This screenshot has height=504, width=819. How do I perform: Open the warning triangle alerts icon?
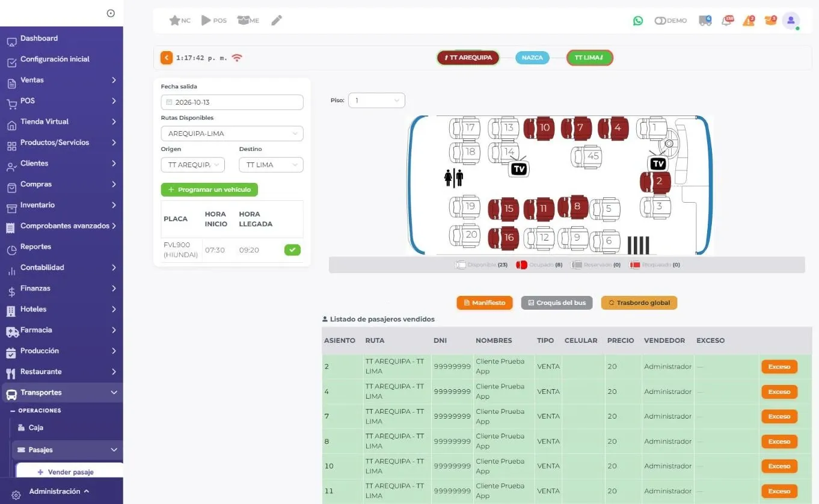click(749, 20)
